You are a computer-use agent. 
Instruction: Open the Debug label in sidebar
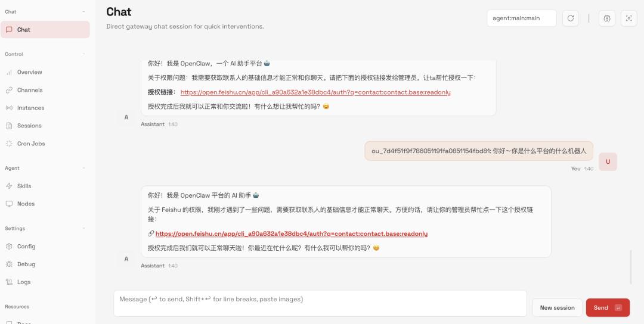(26, 264)
